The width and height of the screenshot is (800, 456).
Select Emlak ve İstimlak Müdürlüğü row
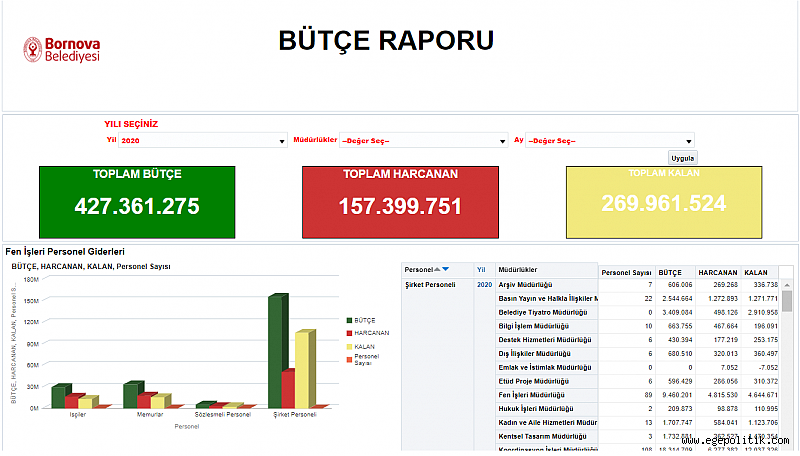[x=545, y=367]
